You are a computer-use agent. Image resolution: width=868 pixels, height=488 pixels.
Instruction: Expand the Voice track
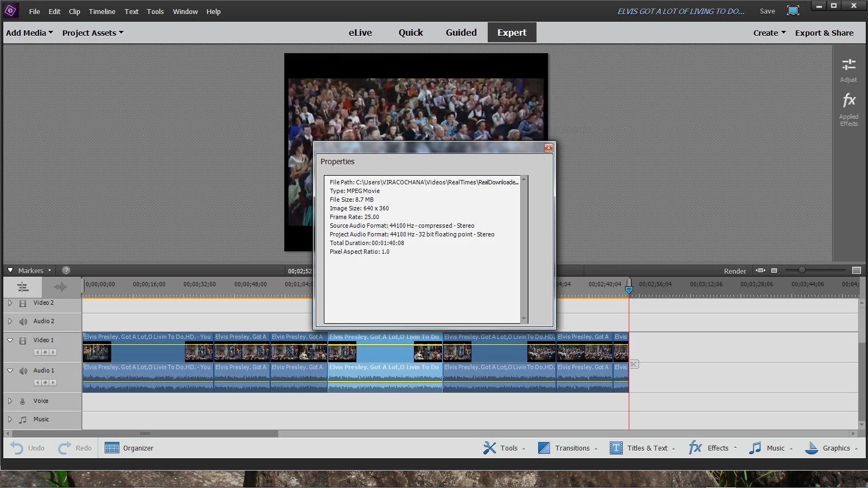[x=10, y=401]
